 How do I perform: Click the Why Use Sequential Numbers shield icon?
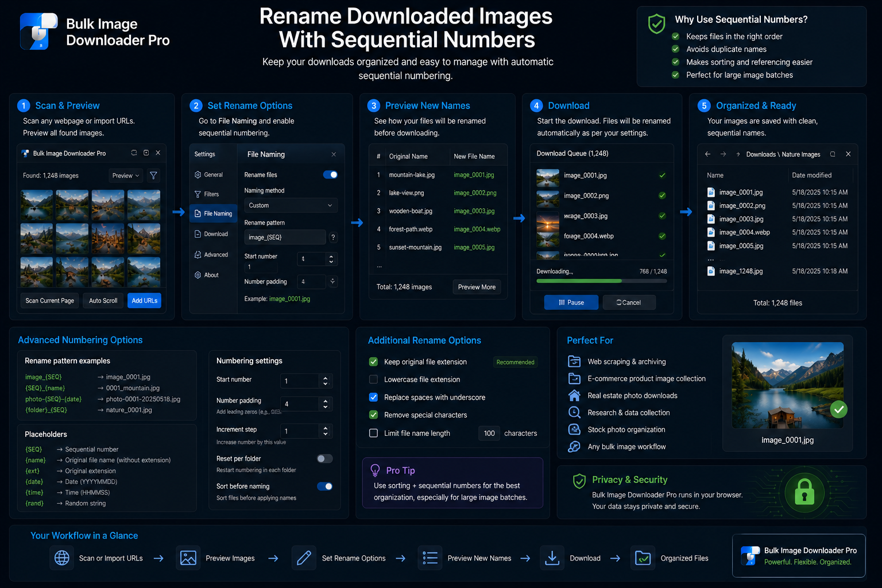[x=656, y=24]
